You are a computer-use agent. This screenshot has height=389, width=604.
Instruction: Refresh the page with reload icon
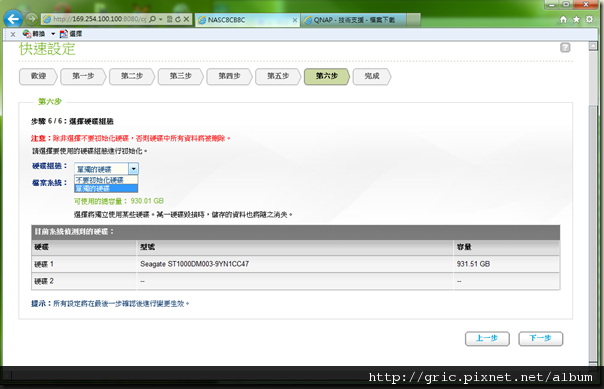pyautogui.click(x=178, y=19)
